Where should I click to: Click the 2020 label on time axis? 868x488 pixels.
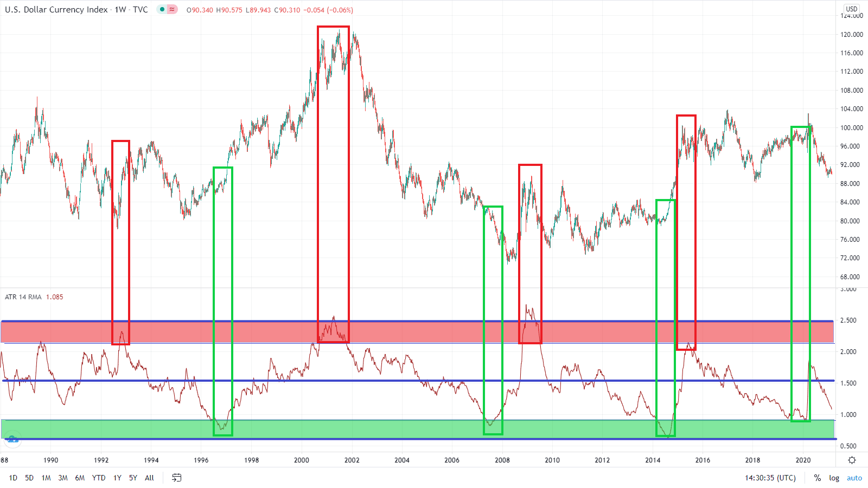pos(803,460)
